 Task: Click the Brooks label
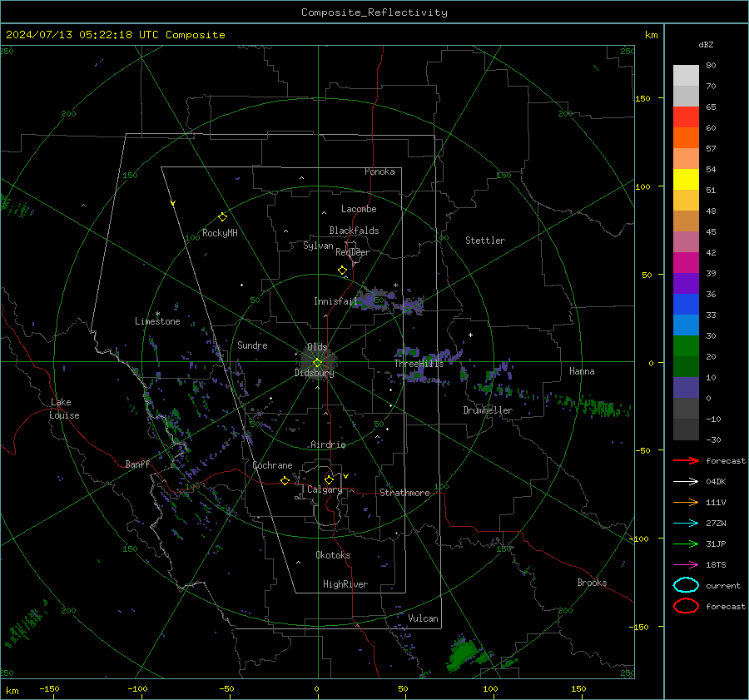592,583
